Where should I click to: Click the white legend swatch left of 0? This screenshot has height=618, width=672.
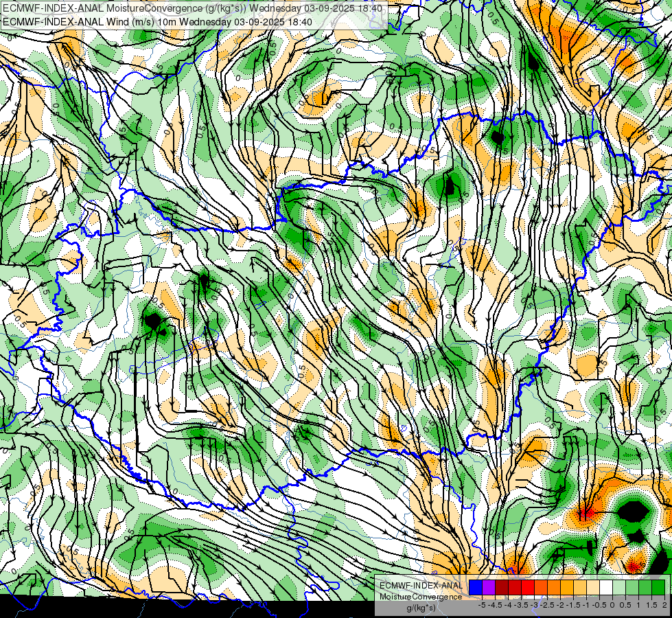coord(605,587)
